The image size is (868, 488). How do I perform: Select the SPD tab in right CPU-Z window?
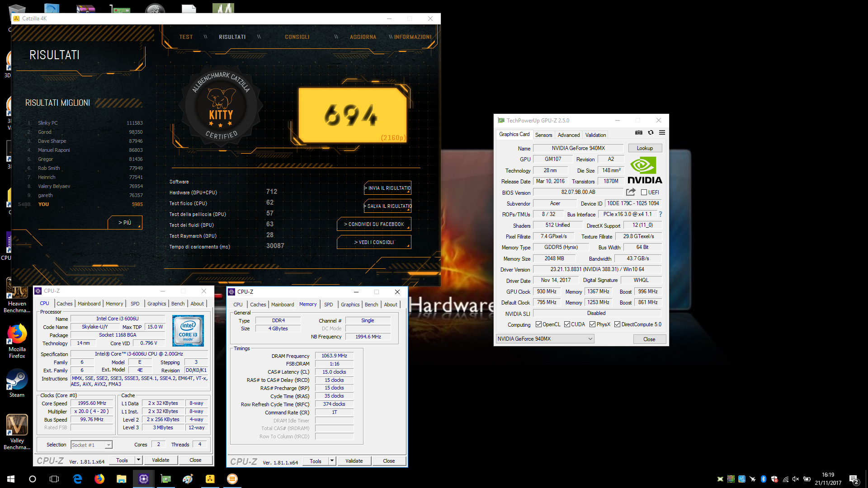tap(329, 305)
